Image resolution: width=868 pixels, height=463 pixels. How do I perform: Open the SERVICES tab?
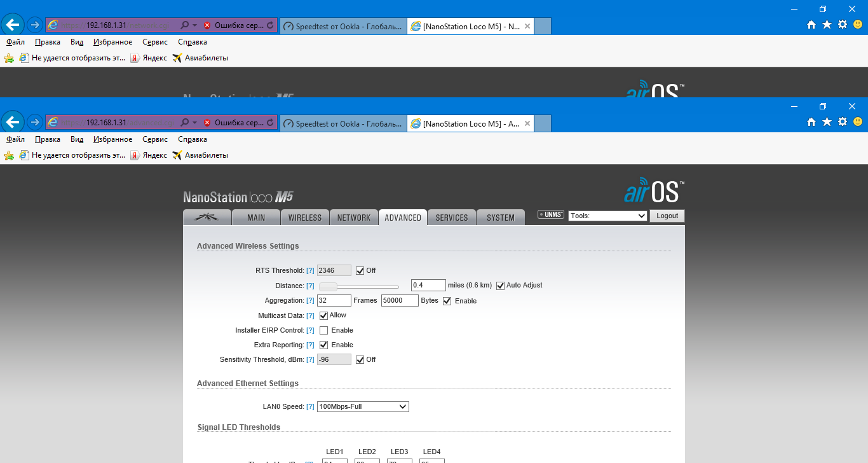coord(451,218)
